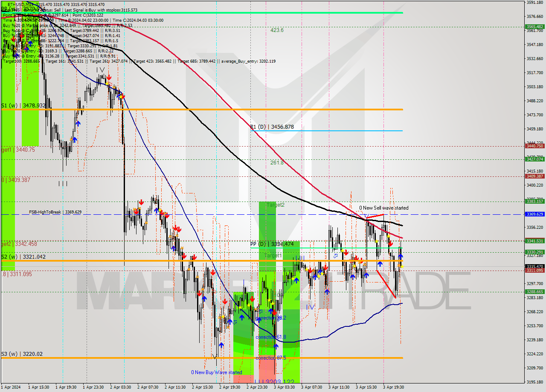The width and height of the screenshot is (546, 392).
Task: Select the 3341.531 price tag on axis
Action: [x=534, y=241]
